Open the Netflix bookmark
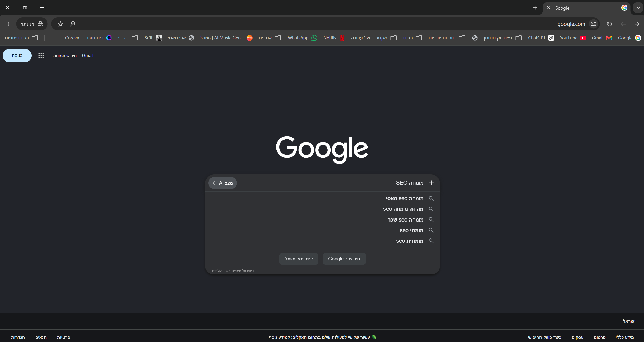The width and height of the screenshot is (644, 342). click(334, 38)
